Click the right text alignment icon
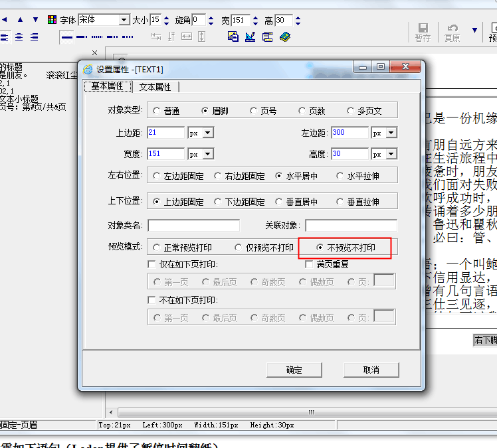The image size is (497, 448). tap(35, 37)
